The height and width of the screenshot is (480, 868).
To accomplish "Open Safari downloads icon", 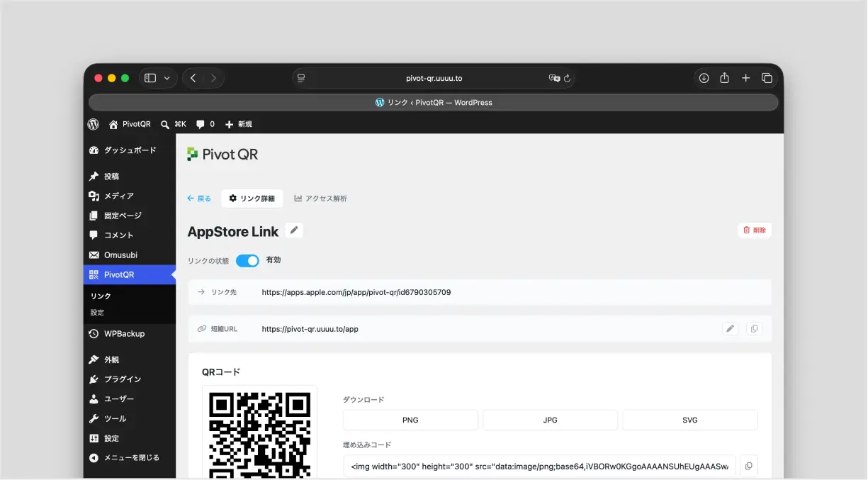I will [704, 78].
